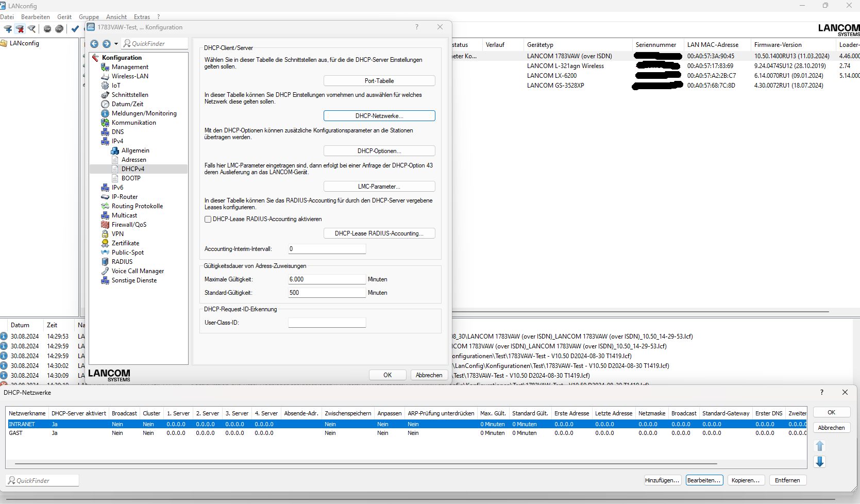Click the Accounting-Interim-Intervall field
Viewport: 860px width, 504px height.
[327, 249]
